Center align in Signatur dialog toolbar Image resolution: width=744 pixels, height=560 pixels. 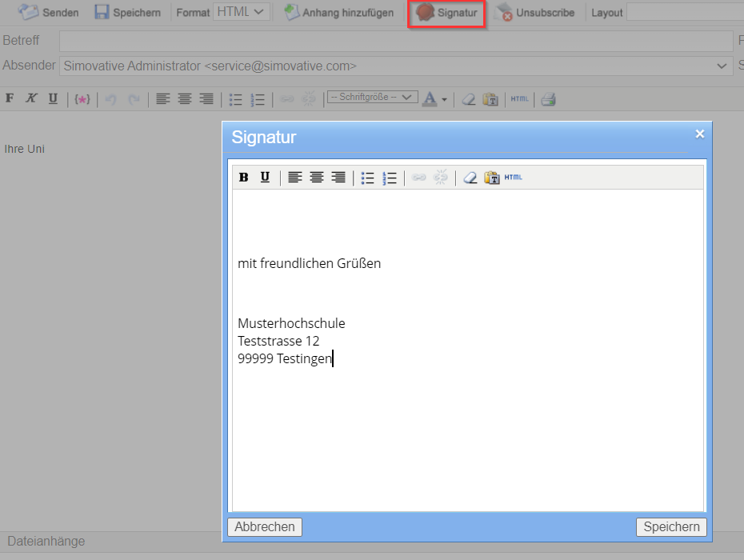tap(317, 177)
